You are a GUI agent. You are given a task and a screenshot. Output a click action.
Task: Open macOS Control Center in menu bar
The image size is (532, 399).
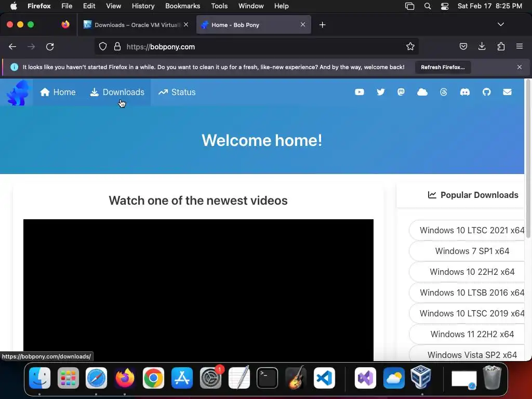coord(445,6)
